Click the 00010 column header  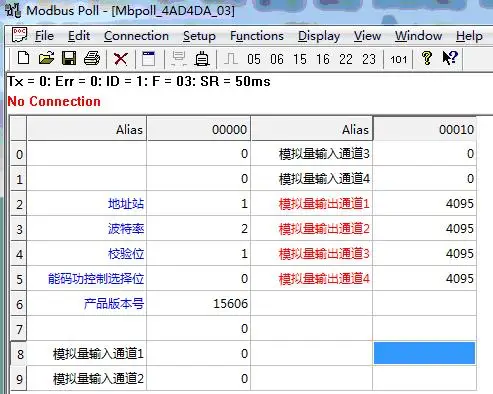(425, 129)
